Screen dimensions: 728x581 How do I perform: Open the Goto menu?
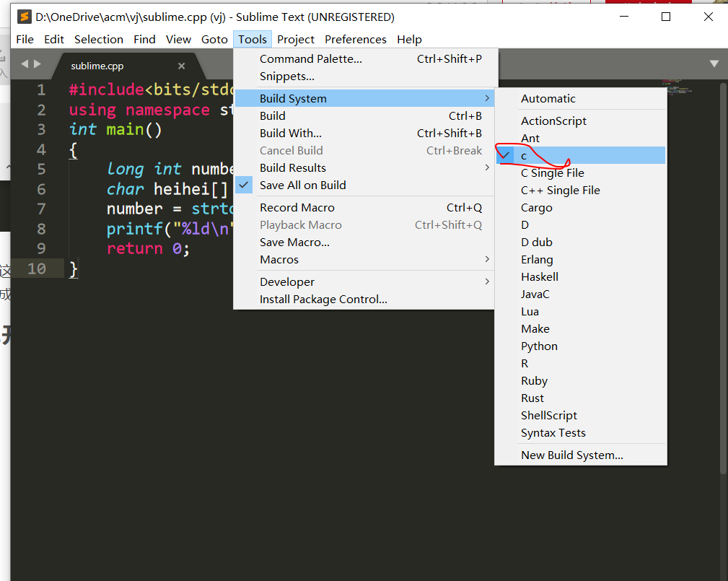pyautogui.click(x=214, y=40)
